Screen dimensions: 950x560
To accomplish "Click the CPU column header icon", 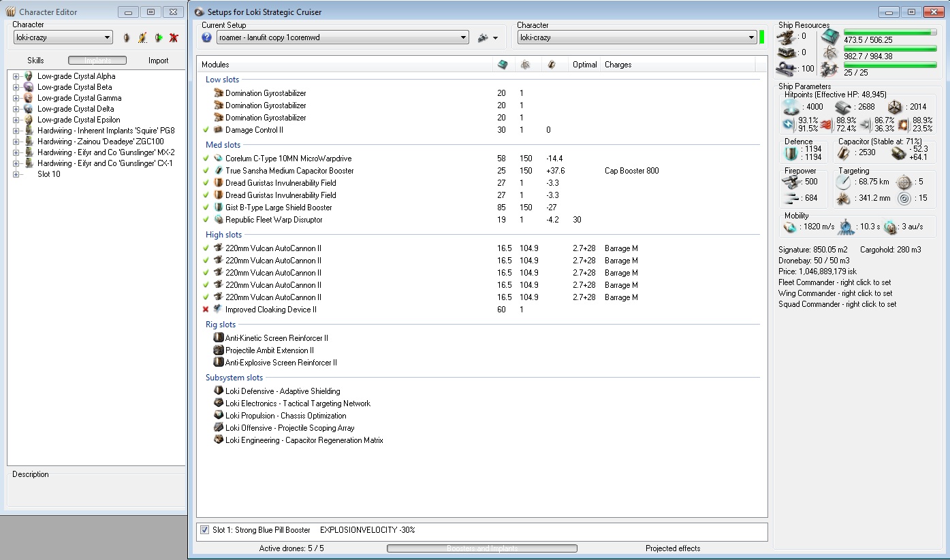I will tap(502, 65).
